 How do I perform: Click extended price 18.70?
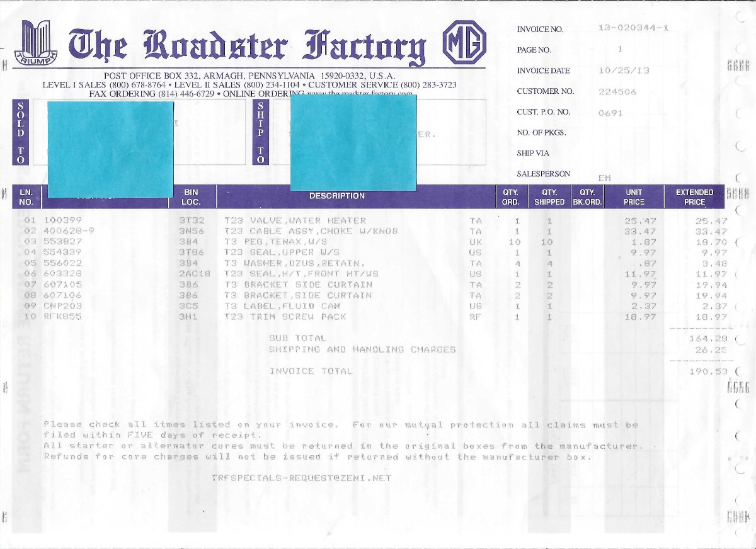[x=711, y=242]
